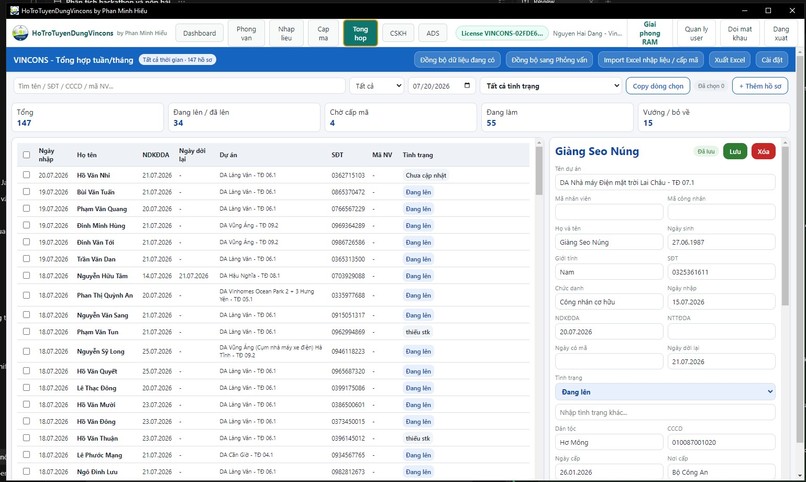Viewport: 806px width, 482px height.
Task: Click the Xuất Excel button
Action: pos(729,60)
